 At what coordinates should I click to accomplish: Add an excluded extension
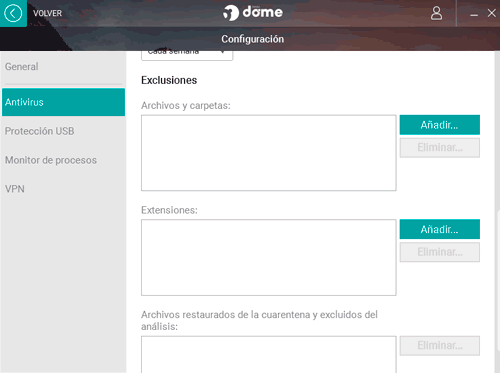click(440, 229)
